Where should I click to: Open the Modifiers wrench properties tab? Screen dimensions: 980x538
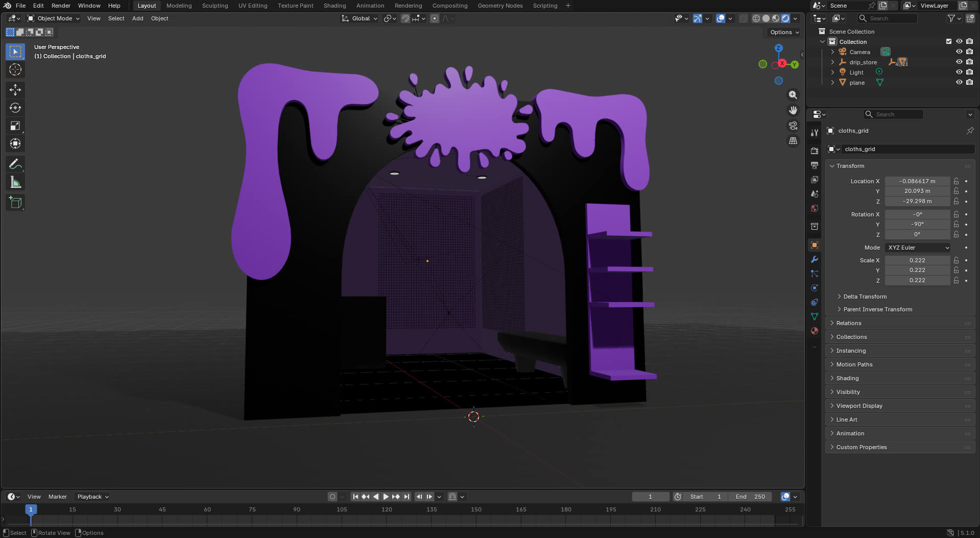tap(815, 259)
